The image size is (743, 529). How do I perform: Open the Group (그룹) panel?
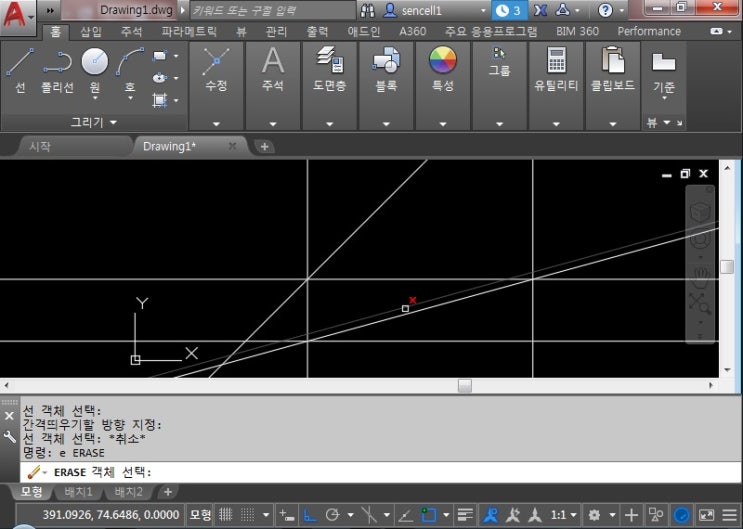[499, 85]
